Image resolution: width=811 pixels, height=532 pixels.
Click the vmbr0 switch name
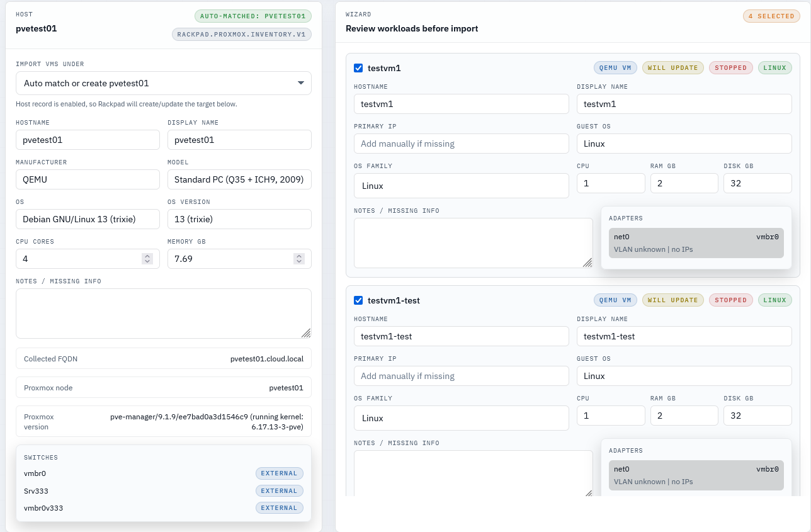[x=35, y=473]
